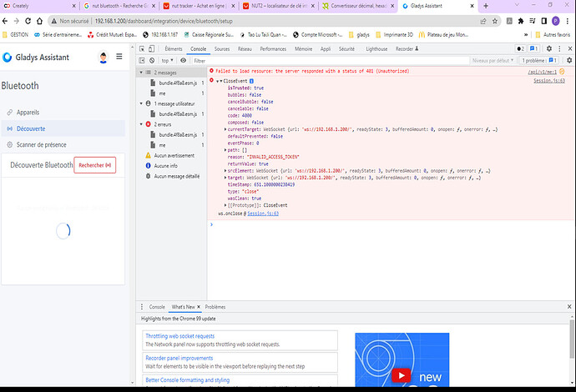Open a new browser tab
576x392 pixels.
point(486,6)
